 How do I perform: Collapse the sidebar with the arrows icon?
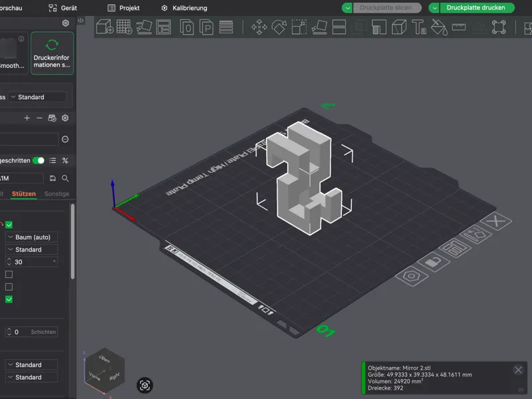(x=80, y=21)
